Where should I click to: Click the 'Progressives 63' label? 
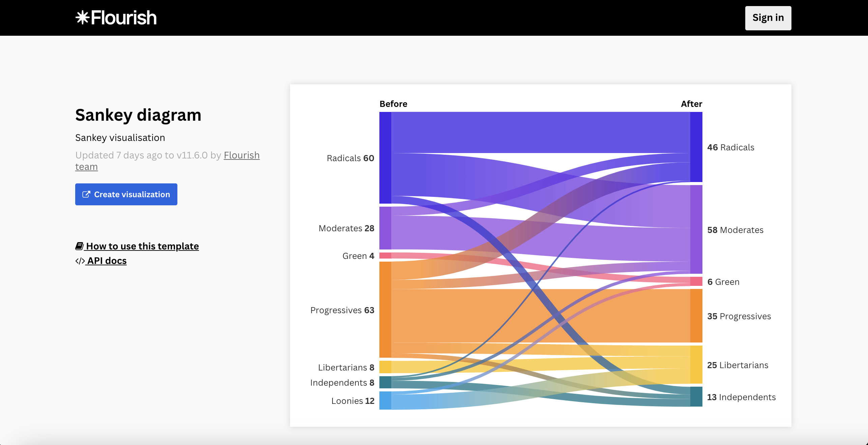(342, 310)
